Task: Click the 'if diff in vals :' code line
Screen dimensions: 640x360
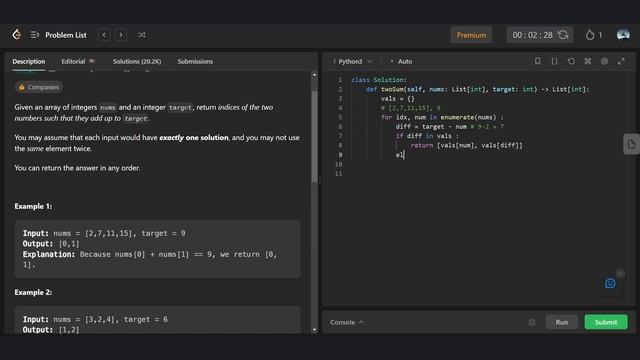Action: 427,136
